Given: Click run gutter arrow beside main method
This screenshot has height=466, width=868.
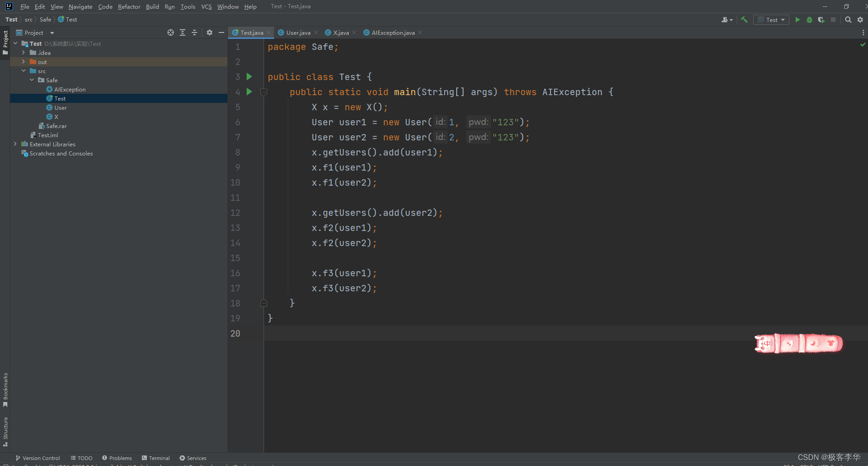Looking at the screenshot, I should tap(249, 92).
